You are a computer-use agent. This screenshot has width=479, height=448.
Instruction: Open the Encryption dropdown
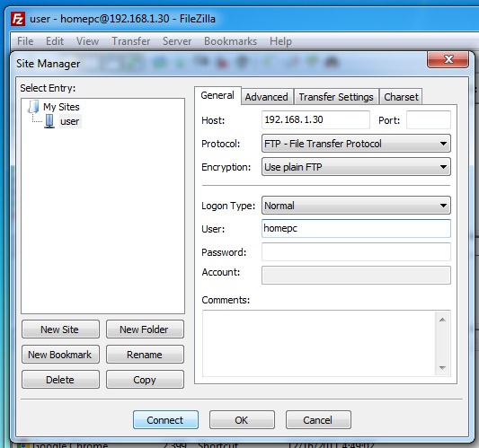click(x=356, y=167)
